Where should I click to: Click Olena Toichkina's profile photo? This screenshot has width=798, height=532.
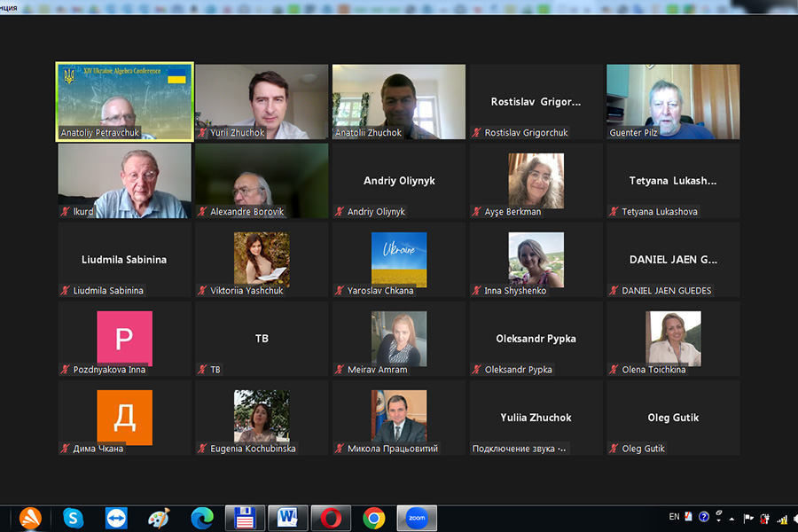pyautogui.click(x=673, y=339)
